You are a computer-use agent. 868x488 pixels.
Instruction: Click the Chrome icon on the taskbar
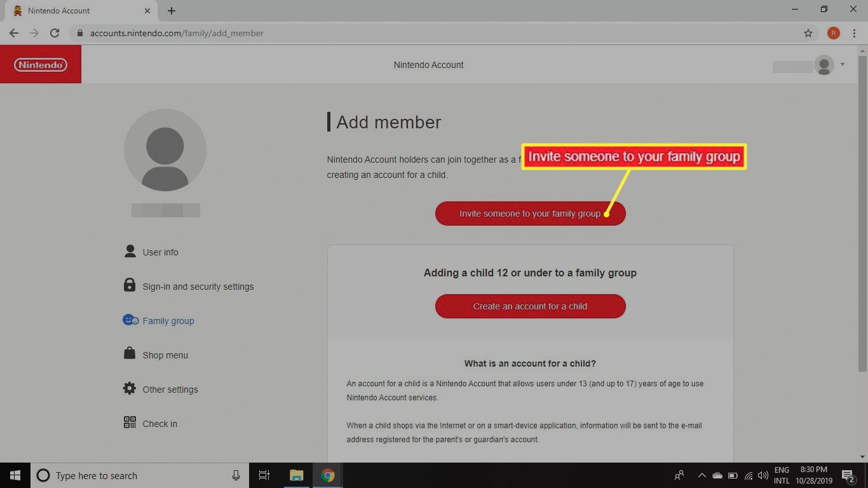pos(327,475)
